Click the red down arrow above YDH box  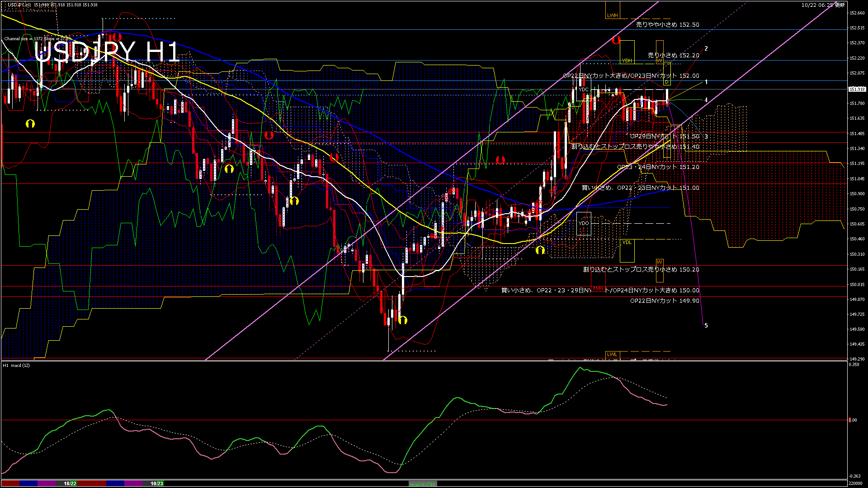[615, 40]
